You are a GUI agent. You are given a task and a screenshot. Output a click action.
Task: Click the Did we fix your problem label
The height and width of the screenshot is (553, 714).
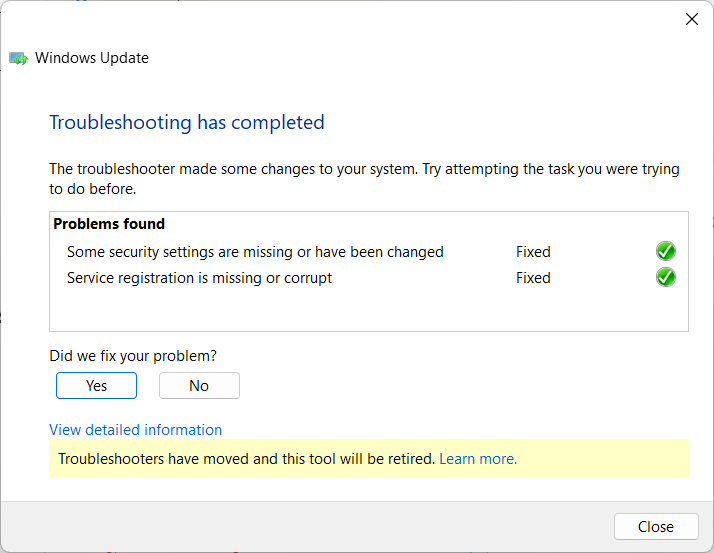(133, 355)
